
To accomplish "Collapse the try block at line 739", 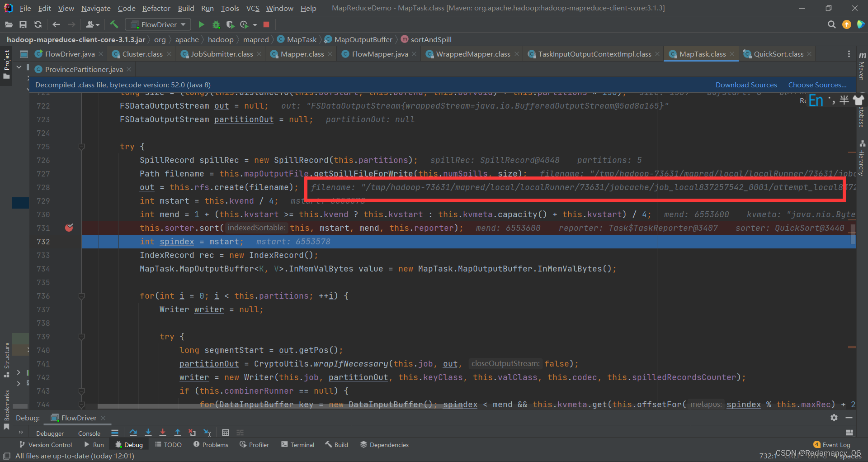I will click(x=81, y=337).
